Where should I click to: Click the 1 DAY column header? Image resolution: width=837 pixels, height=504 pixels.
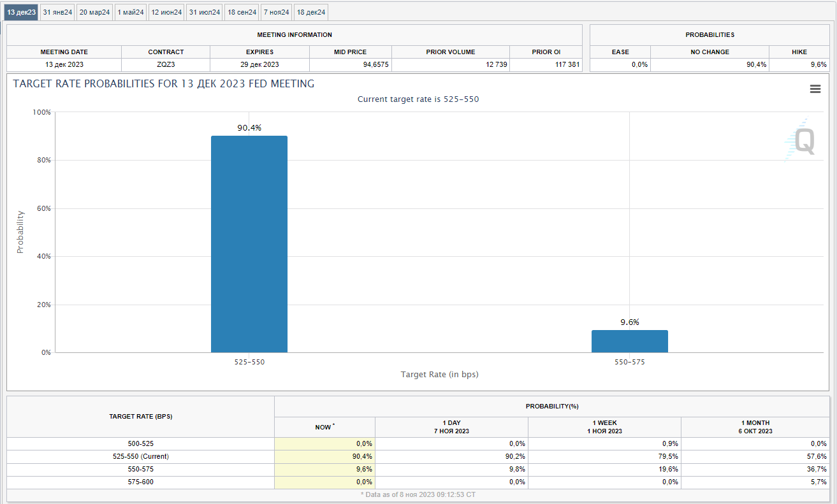(x=451, y=427)
